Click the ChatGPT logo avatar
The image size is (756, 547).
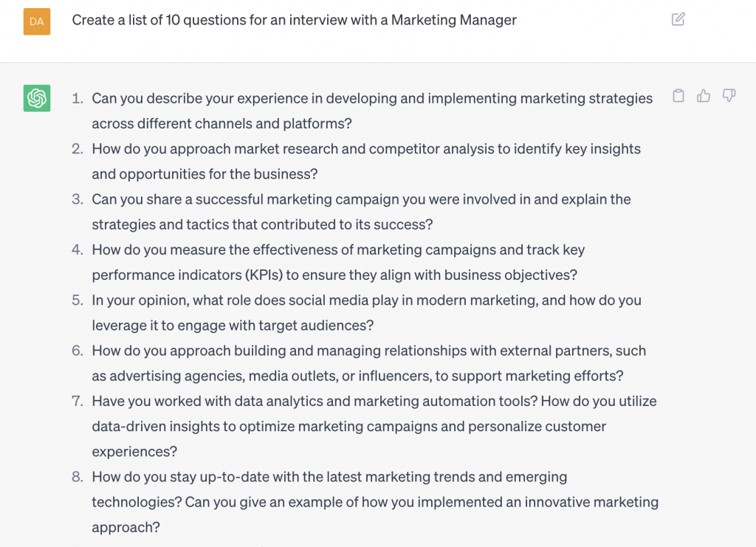coord(37,98)
